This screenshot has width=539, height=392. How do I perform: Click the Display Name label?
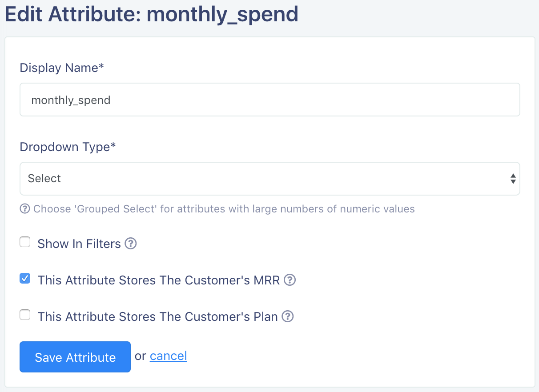(62, 68)
